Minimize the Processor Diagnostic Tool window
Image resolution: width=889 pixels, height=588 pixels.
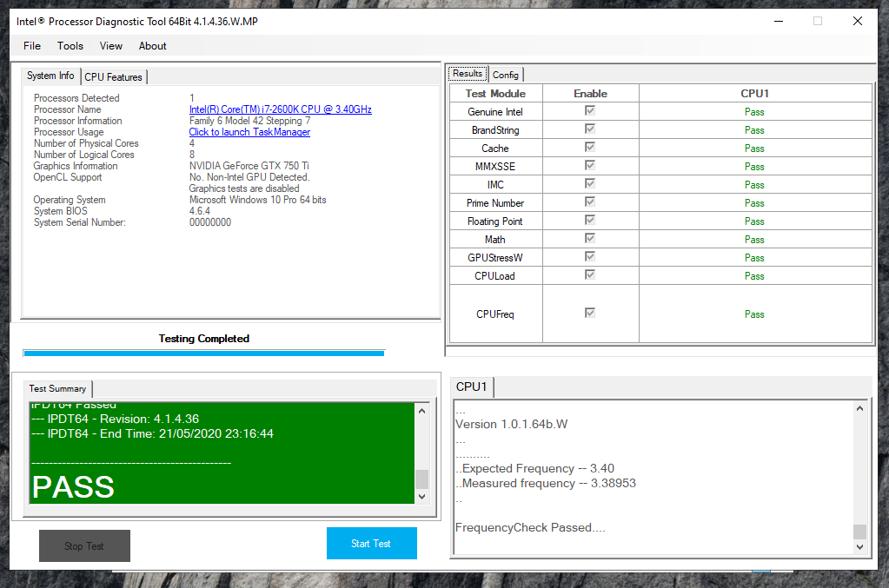(779, 22)
